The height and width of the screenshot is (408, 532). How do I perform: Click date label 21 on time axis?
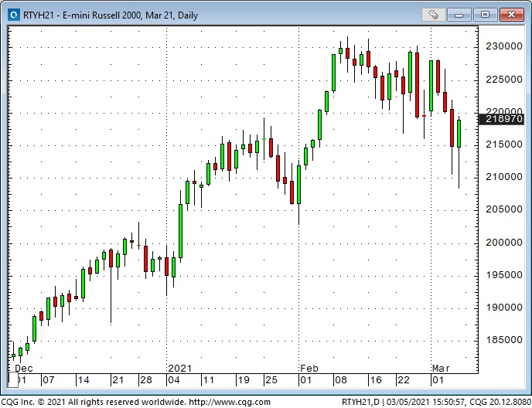tap(118, 380)
